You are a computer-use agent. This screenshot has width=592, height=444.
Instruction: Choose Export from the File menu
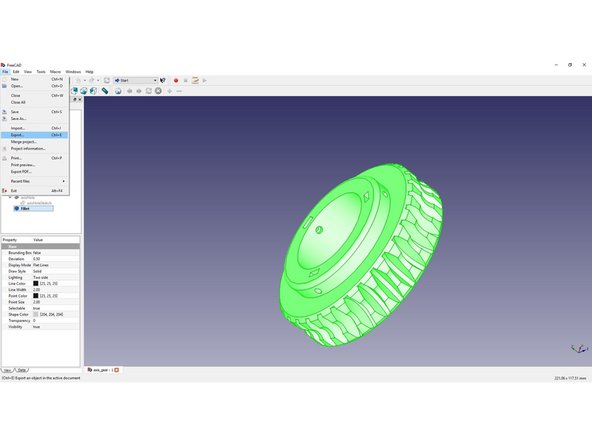(x=35, y=135)
